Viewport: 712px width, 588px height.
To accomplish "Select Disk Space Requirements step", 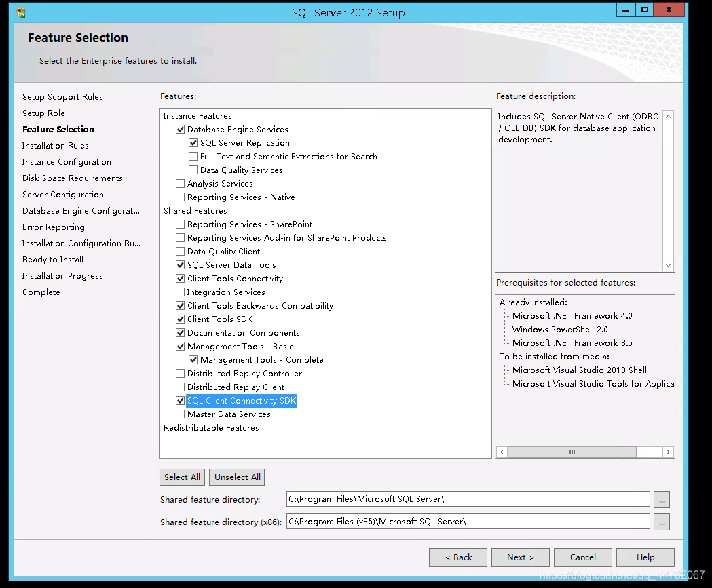I will click(73, 178).
